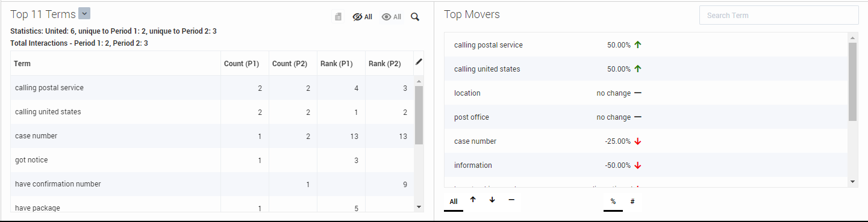
Task: Click Top Movers scroll down arrow
Action: coord(852,181)
